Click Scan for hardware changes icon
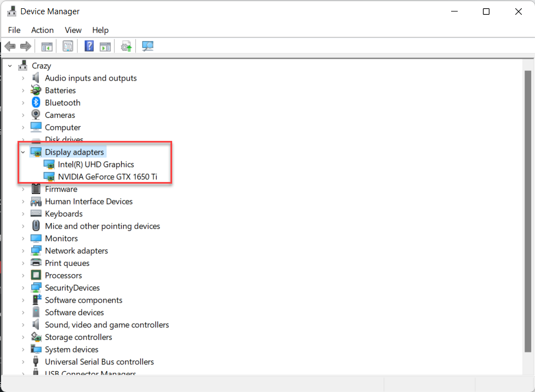This screenshot has height=392, width=535. pyautogui.click(x=147, y=47)
